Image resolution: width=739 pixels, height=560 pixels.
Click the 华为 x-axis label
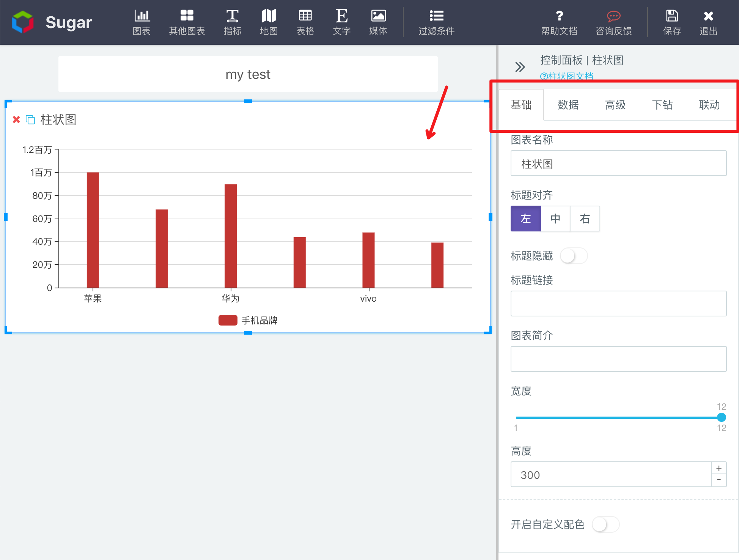231,299
